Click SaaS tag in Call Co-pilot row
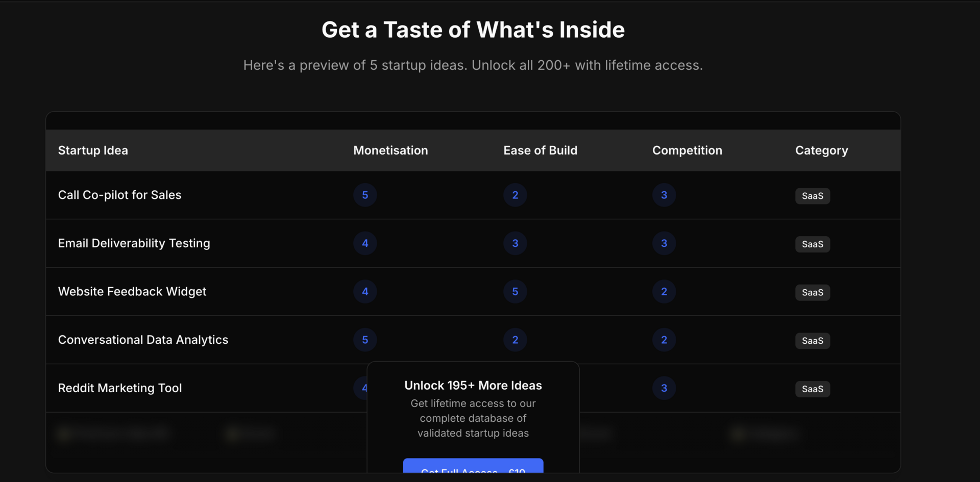 pyautogui.click(x=813, y=196)
